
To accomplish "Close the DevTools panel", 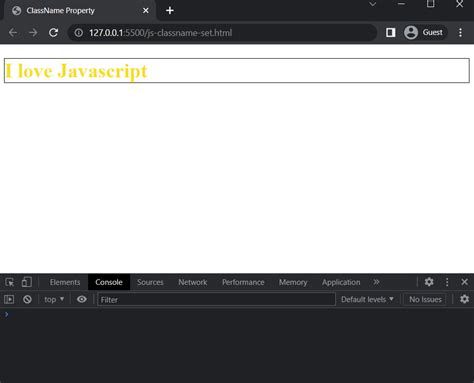I will point(464,282).
